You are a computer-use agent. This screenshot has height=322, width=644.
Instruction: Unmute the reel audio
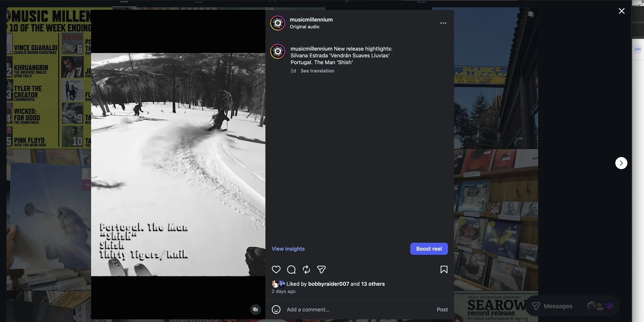click(255, 309)
